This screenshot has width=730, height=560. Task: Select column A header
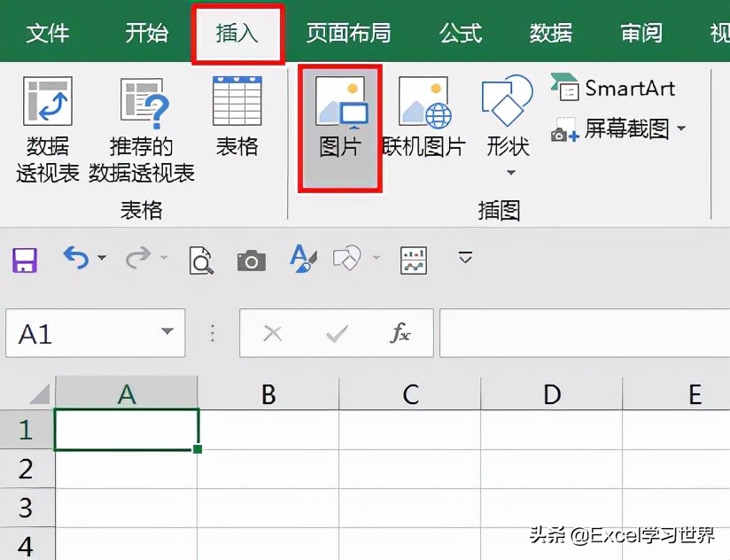coord(127,393)
